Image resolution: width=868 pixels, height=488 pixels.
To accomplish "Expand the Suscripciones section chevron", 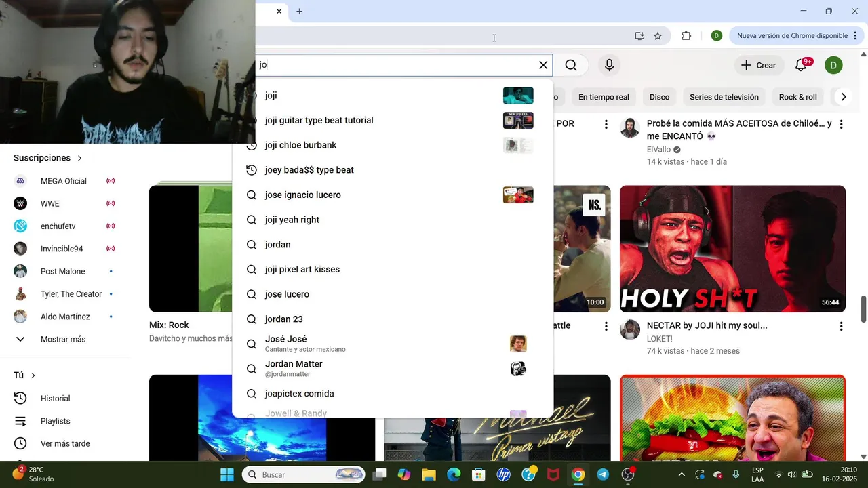I will coord(79,158).
